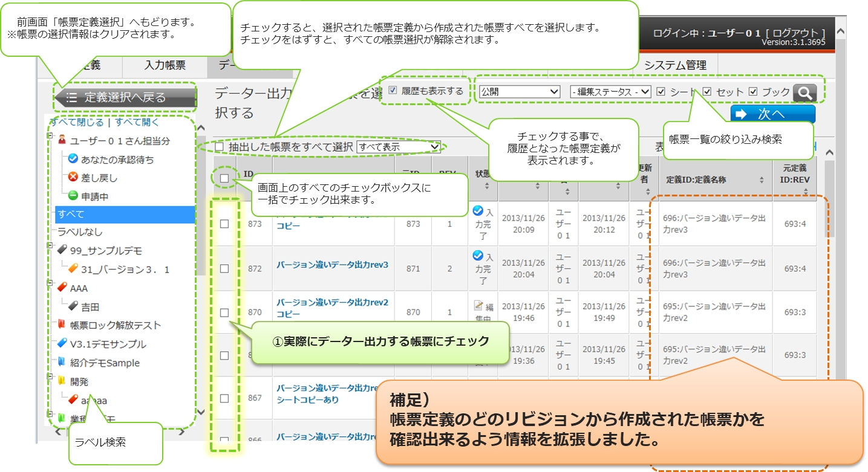Image resolution: width=868 pixels, height=472 pixels.
Task: Check the checkbox for row ID 870
Action: (x=224, y=312)
